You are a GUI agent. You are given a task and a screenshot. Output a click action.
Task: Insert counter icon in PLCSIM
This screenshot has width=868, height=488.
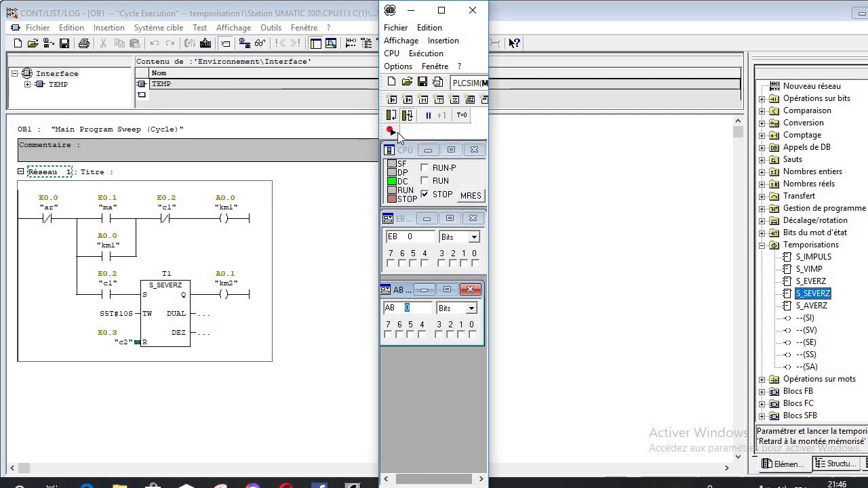click(x=455, y=100)
